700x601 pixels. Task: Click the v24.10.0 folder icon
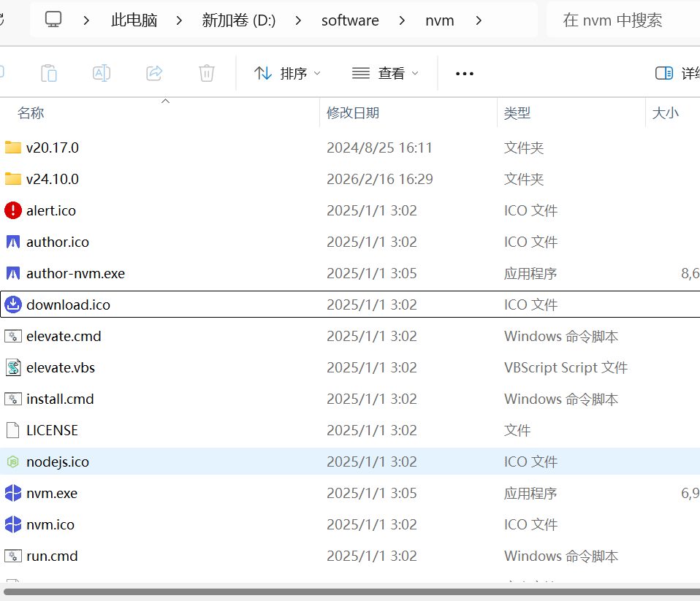[13, 179]
